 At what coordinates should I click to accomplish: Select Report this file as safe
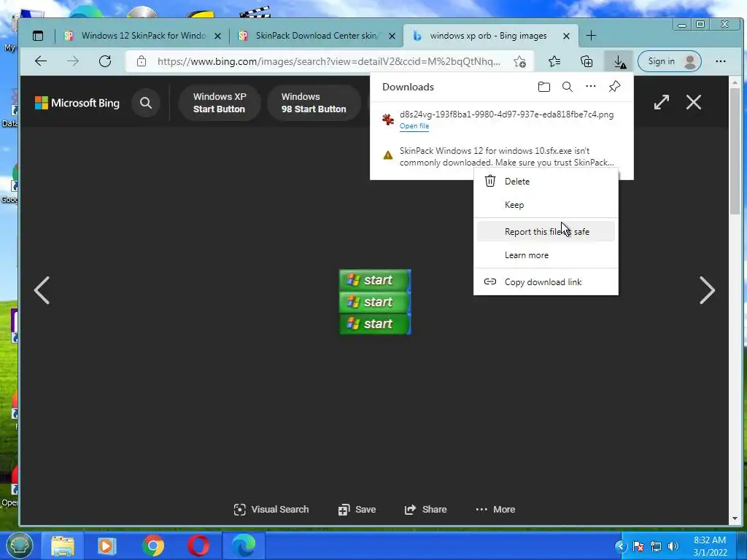[546, 231]
